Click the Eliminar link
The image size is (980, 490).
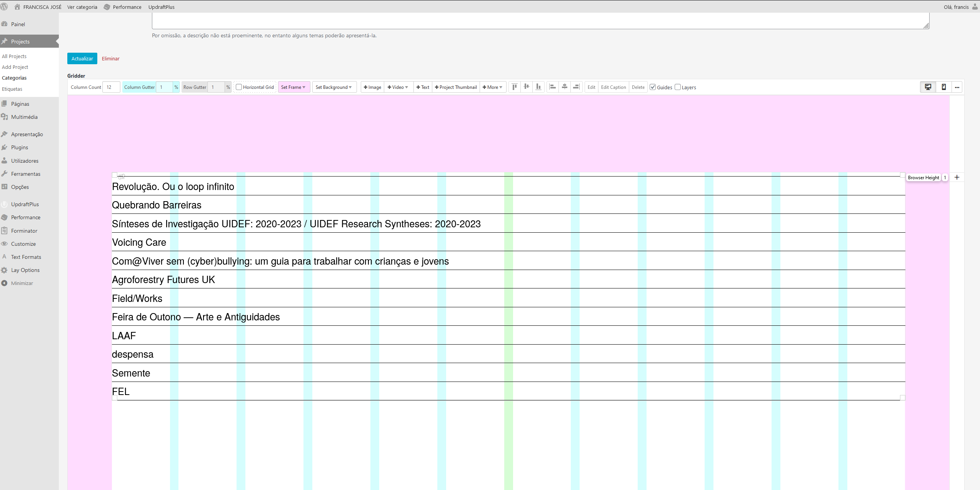click(110, 58)
